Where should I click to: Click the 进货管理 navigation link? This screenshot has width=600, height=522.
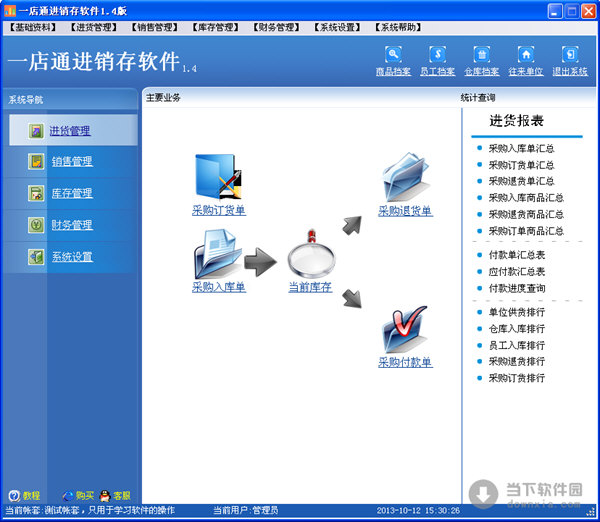click(70, 131)
